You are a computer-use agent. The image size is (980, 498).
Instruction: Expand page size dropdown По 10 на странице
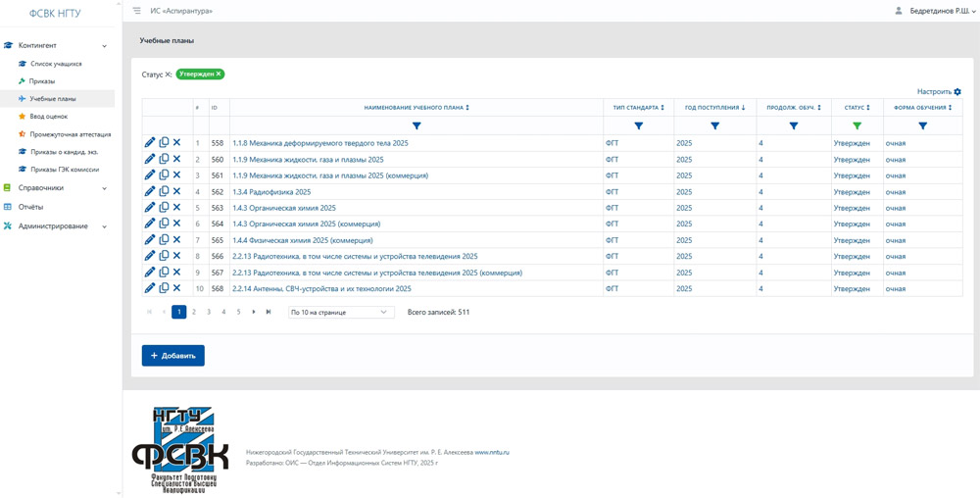340,313
